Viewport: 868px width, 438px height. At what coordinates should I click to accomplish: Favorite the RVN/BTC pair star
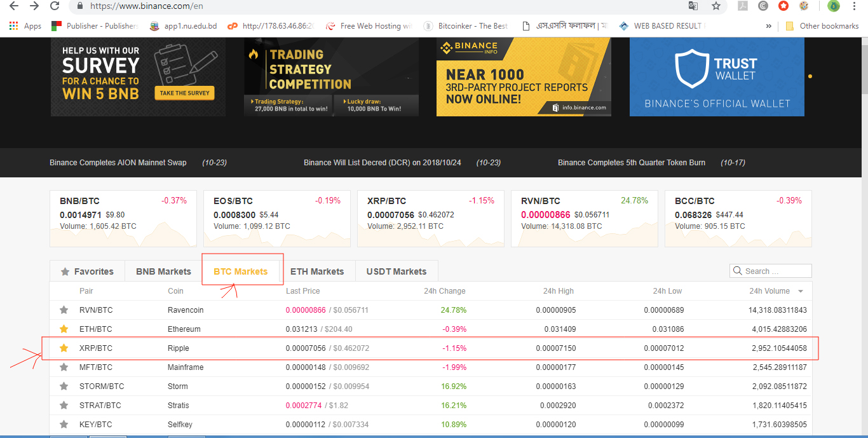[64, 310]
